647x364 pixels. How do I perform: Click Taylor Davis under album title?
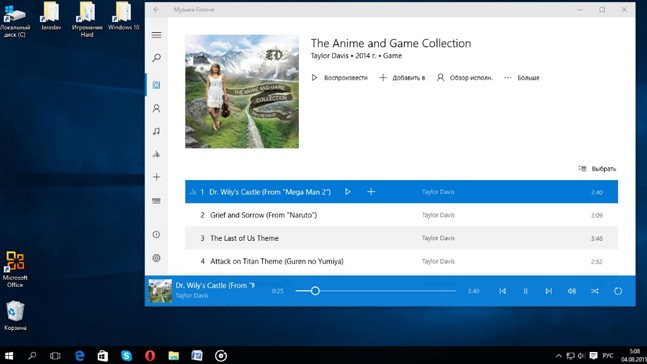coord(329,56)
